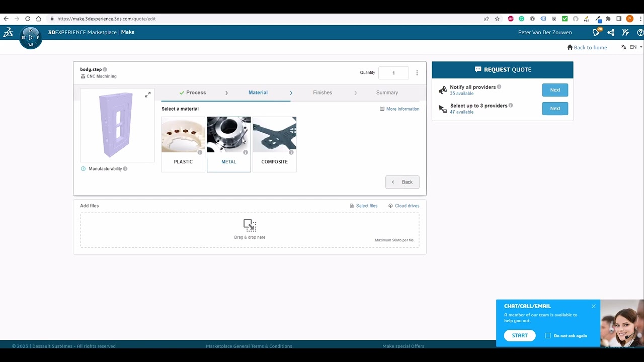Bookmark page with star icon

pyautogui.click(x=497, y=19)
